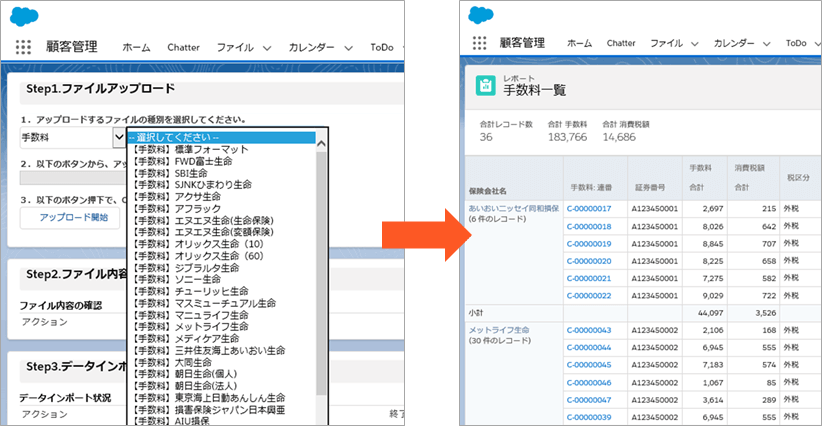Open record link C-00000039
Viewport: 822px width, 426px height.
tap(589, 417)
